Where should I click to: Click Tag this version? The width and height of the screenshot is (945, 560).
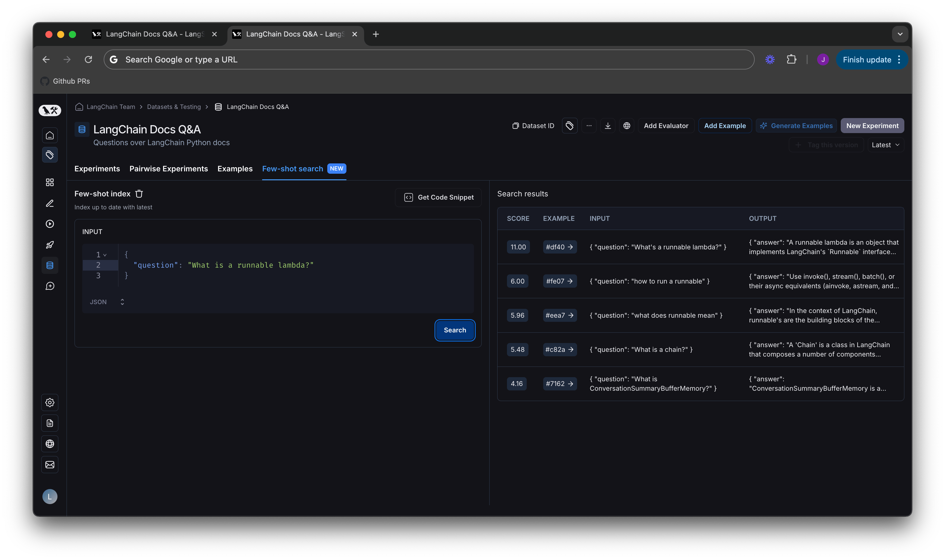(x=826, y=145)
